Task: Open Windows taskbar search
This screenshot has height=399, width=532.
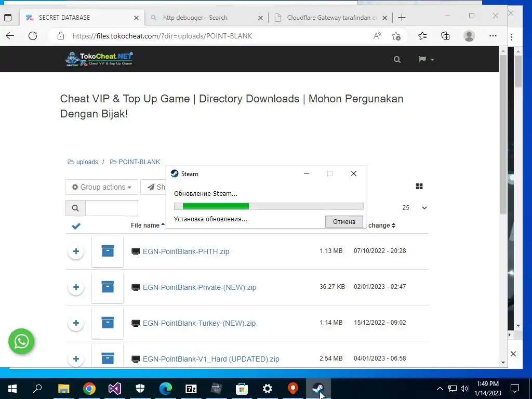Action: pos(37,389)
